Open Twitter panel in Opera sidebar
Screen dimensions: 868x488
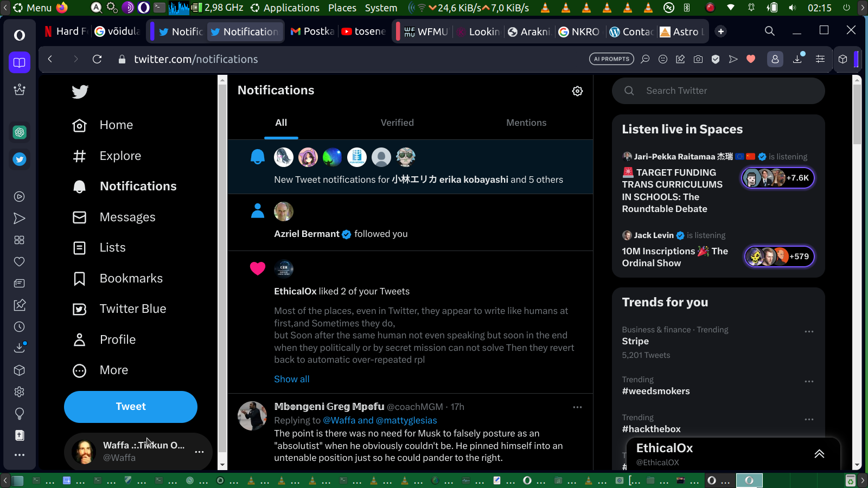[20, 159]
